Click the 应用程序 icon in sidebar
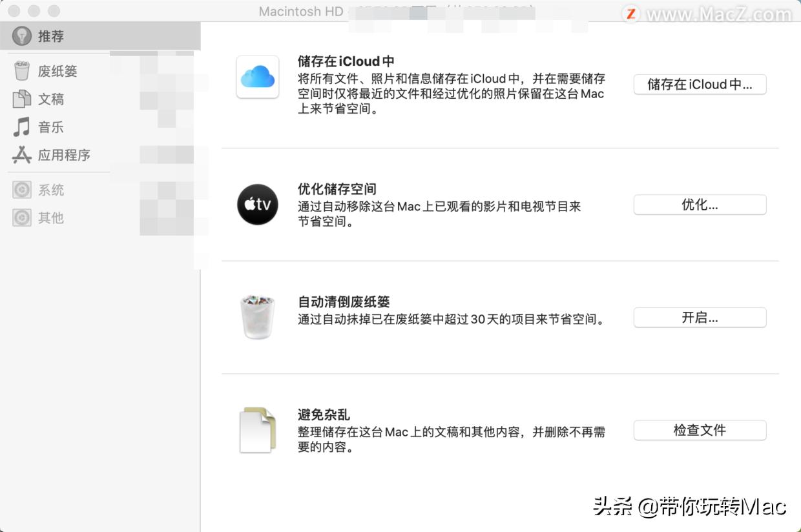 click(21, 155)
